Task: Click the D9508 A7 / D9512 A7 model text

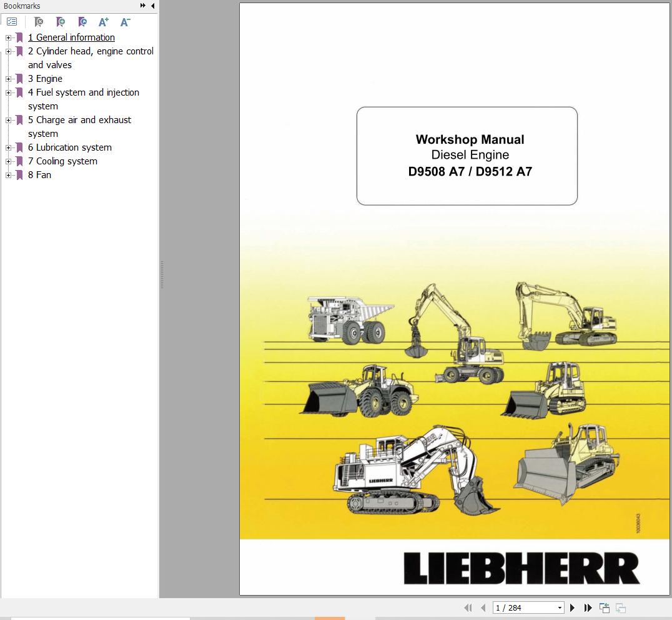Action: coord(470,171)
